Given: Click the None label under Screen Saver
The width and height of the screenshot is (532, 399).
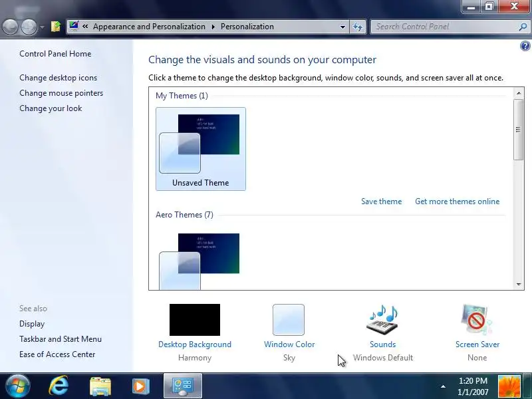Looking at the screenshot, I should point(477,358).
